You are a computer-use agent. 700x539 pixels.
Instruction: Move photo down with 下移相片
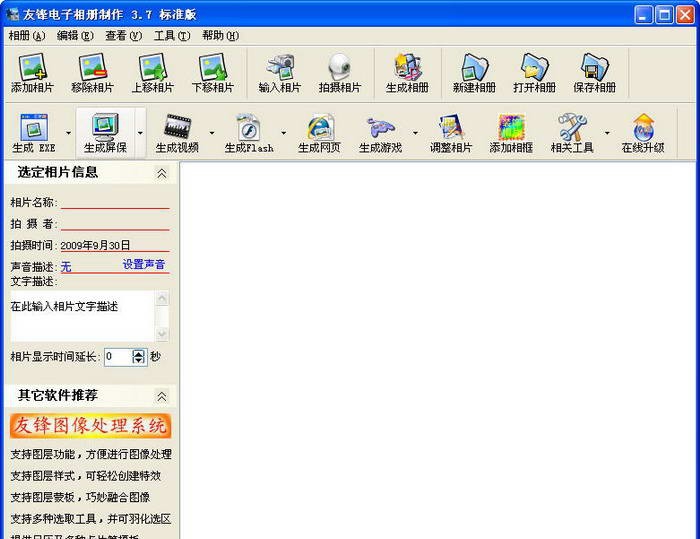213,73
